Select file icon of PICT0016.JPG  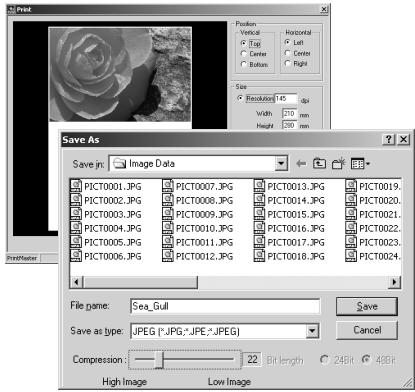point(259,228)
